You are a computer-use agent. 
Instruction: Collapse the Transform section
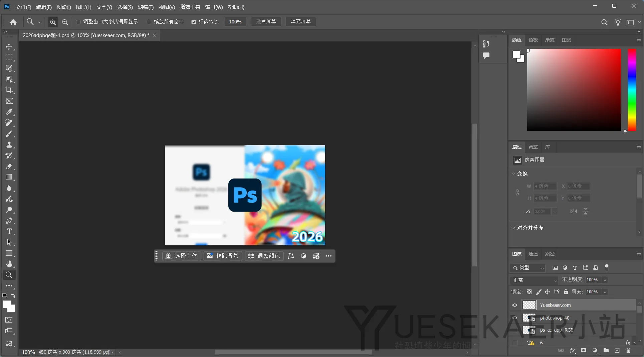[513, 173]
